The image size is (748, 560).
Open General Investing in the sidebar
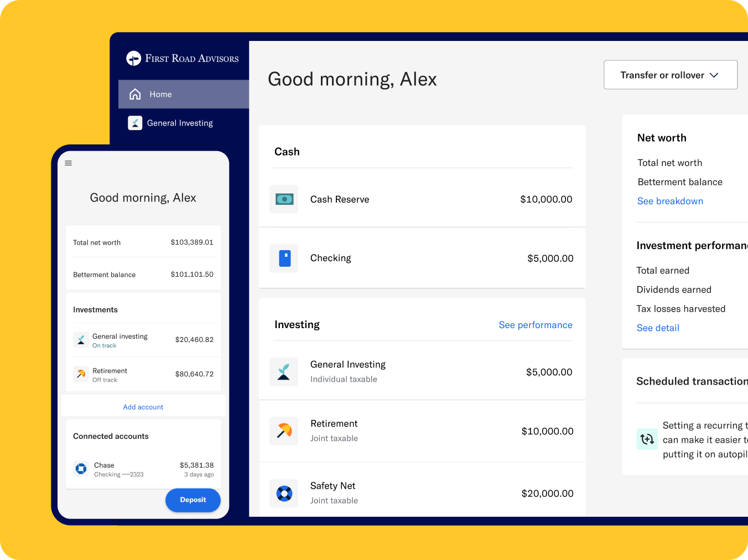pos(179,123)
